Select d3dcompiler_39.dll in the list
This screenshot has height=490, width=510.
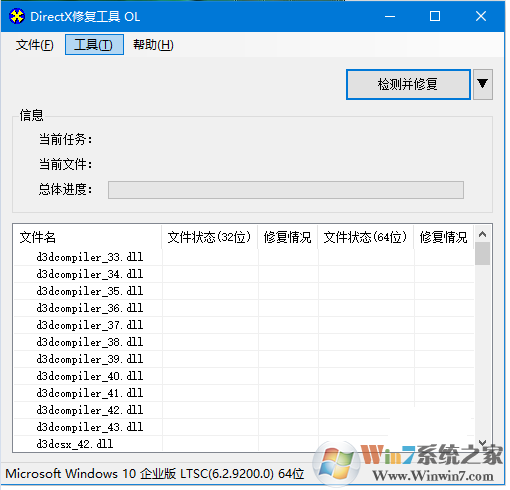point(90,359)
